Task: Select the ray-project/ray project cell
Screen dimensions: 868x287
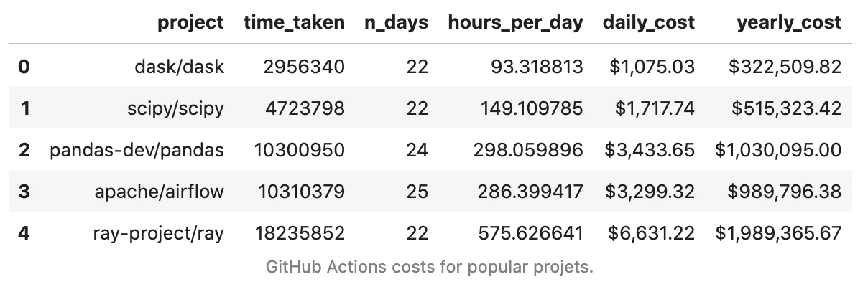Action: click(157, 233)
